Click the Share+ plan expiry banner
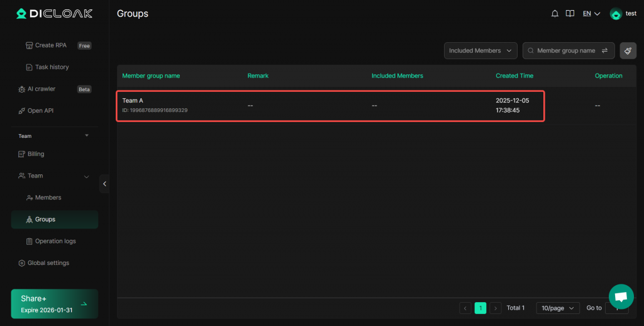The height and width of the screenshot is (326, 644). [55, 304]
